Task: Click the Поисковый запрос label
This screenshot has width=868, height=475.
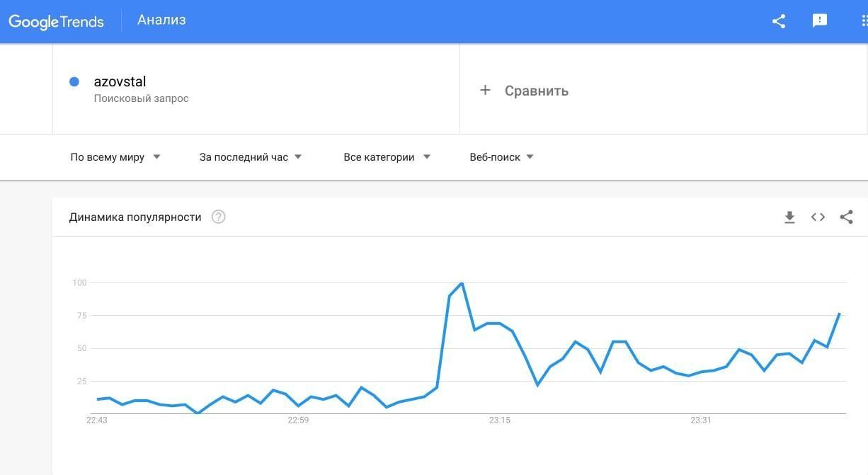Action: click(142, 98)
